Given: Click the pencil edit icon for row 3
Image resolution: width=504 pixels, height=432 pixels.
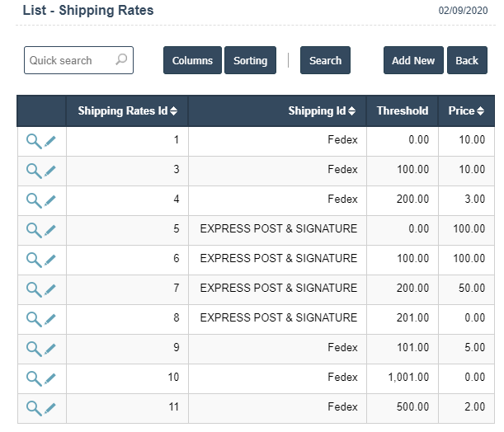Looking at the screenshot, I should (x=50, y=171).
